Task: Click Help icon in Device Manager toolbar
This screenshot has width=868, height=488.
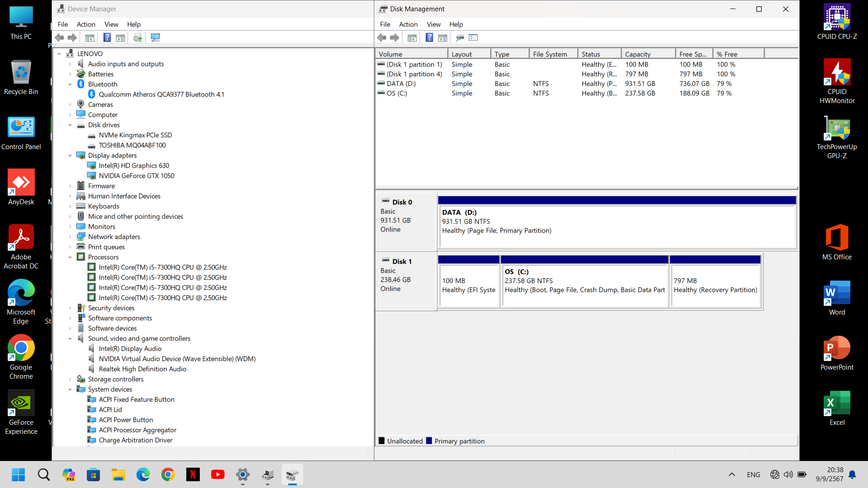Action: pyautogui.click(x=107, y=38)
